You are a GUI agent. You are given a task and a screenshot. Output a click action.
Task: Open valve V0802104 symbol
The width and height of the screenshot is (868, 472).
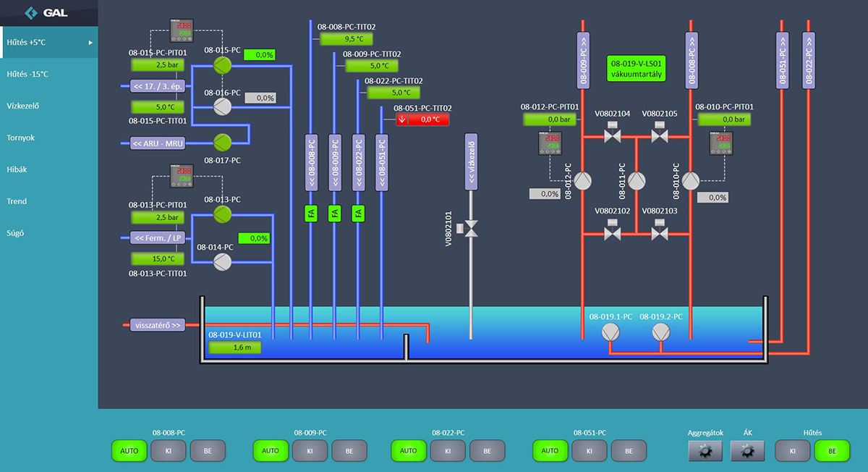[x=613, y=135]
